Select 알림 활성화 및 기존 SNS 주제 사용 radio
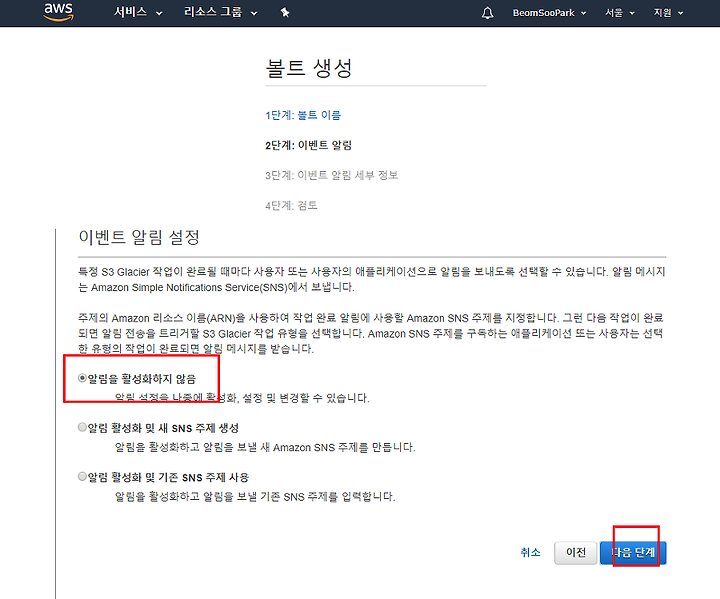Screen dimensions: 720x599 [x=82, y=476]
